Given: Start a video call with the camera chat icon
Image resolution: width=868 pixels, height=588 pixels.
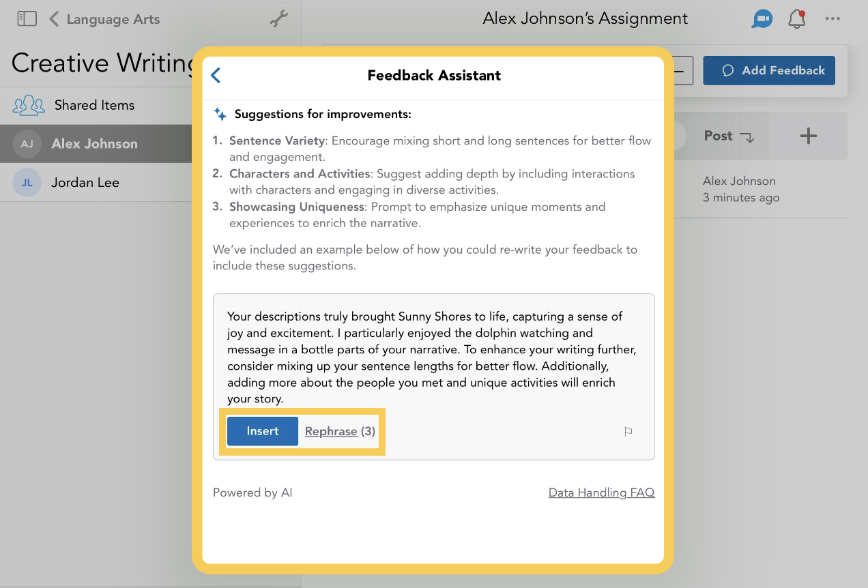Looking at the screenshot, I should click(x=762, y=19).
